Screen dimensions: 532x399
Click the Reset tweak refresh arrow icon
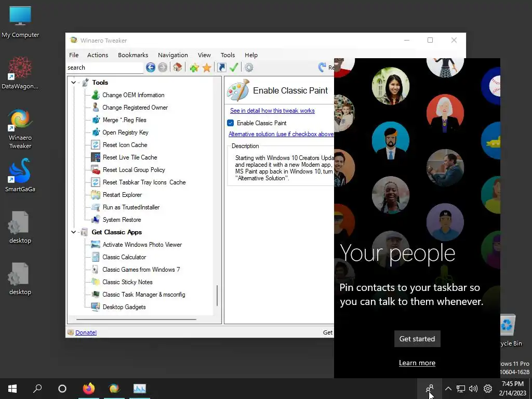[322, 67]
